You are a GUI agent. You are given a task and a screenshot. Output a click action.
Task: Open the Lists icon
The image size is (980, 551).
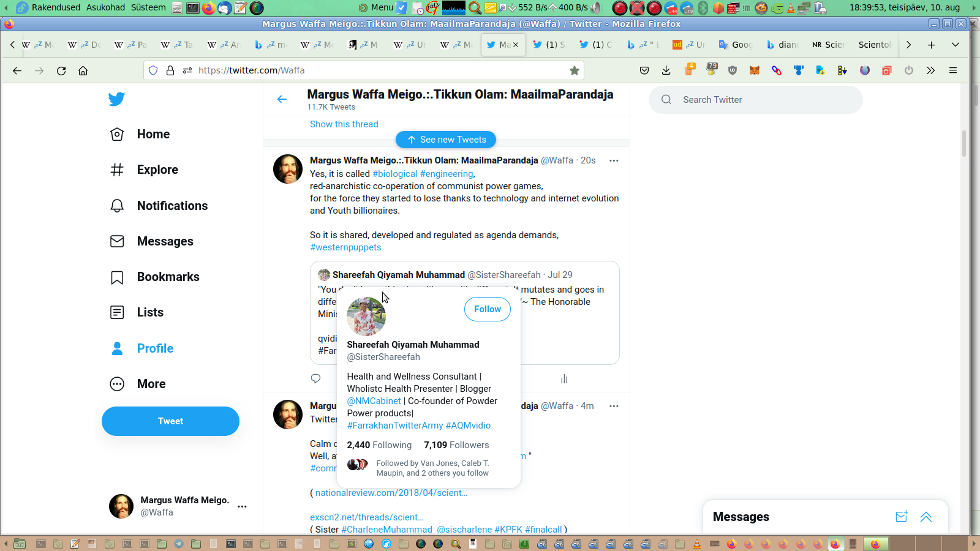click(x=117, y=312)
